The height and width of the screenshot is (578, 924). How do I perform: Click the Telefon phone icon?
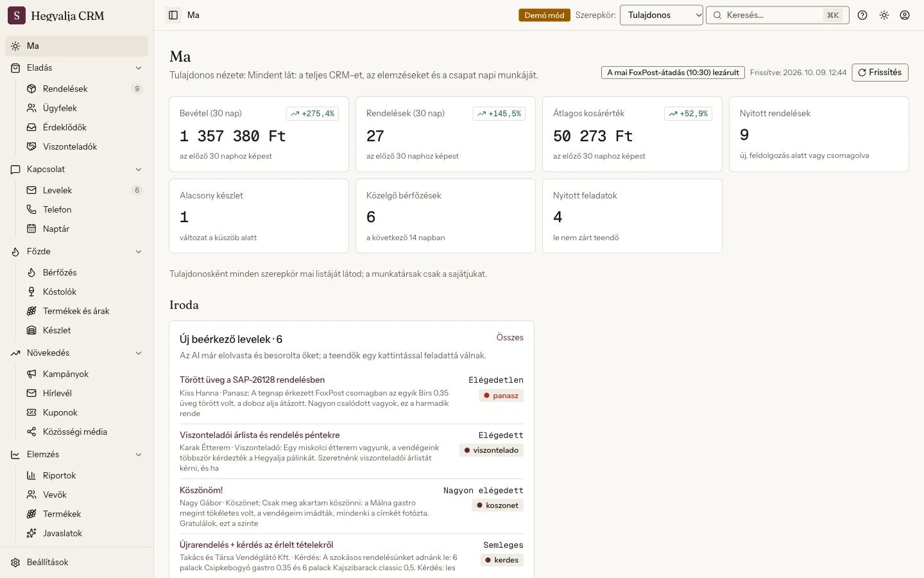31,209
